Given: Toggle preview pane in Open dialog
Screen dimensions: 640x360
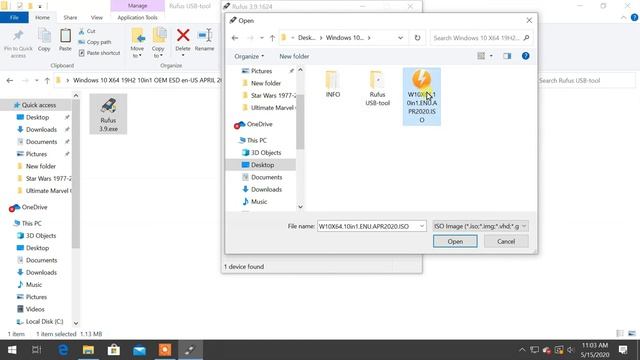Looking at the screenshot, I should pos(507,56).
